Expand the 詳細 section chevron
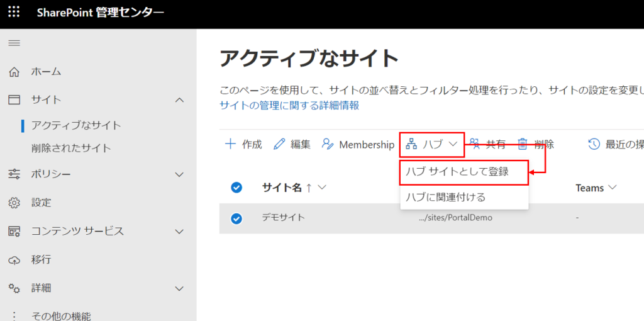This screenshot has height=321, width=644. [179, 288]
